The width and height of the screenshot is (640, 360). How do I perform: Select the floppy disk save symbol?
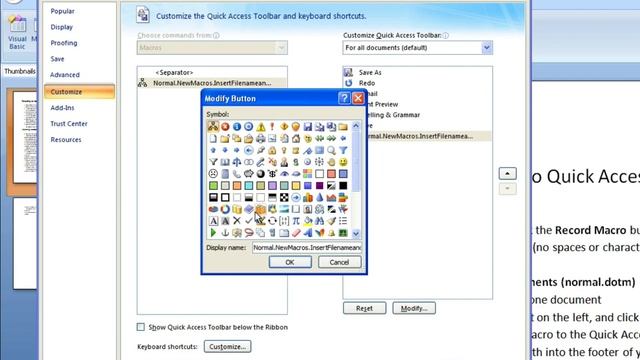[308, 127]
